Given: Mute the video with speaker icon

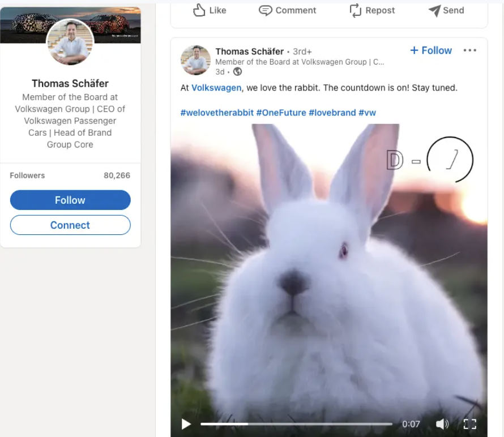Looking at the screenshot, I should pos(442,424).
